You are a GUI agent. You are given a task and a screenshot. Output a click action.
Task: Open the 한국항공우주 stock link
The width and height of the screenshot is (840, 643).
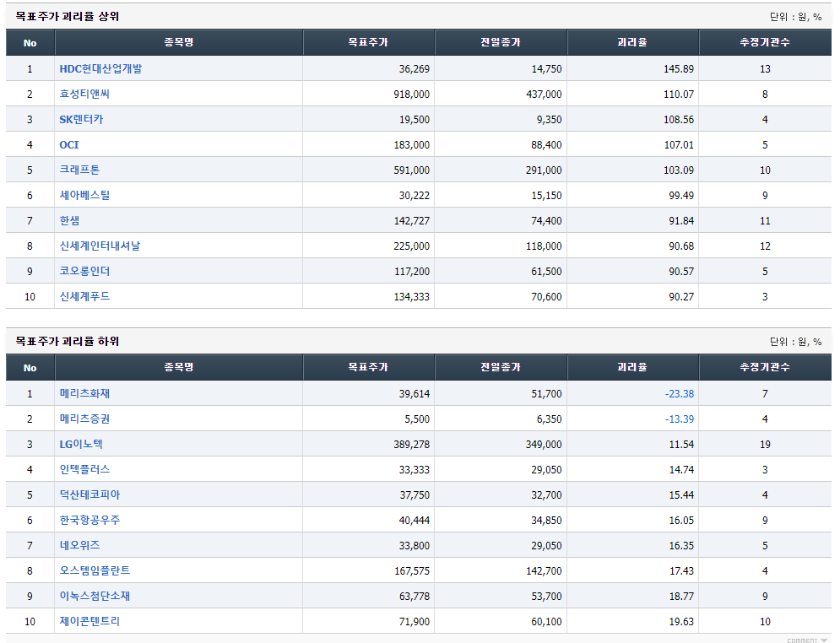coord(89,520)
